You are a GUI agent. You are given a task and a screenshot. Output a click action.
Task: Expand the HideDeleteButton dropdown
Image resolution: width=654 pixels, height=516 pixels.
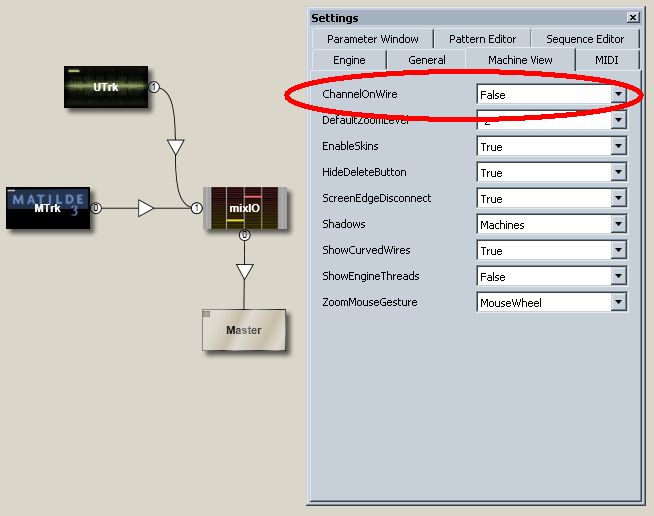(x=618, y=173)
